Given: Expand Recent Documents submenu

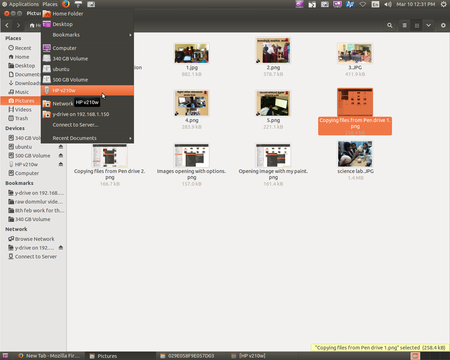Looking at the screenshot, I should [87, 138].
